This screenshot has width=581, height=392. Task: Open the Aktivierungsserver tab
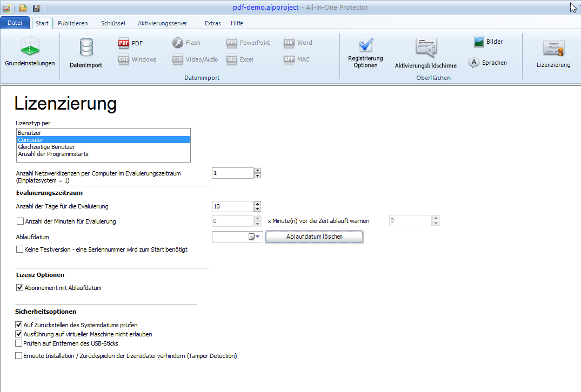(x=162, y=23)
